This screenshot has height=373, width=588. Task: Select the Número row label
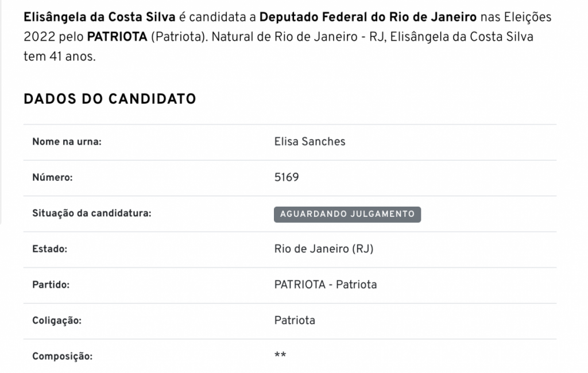coord(52,177)
